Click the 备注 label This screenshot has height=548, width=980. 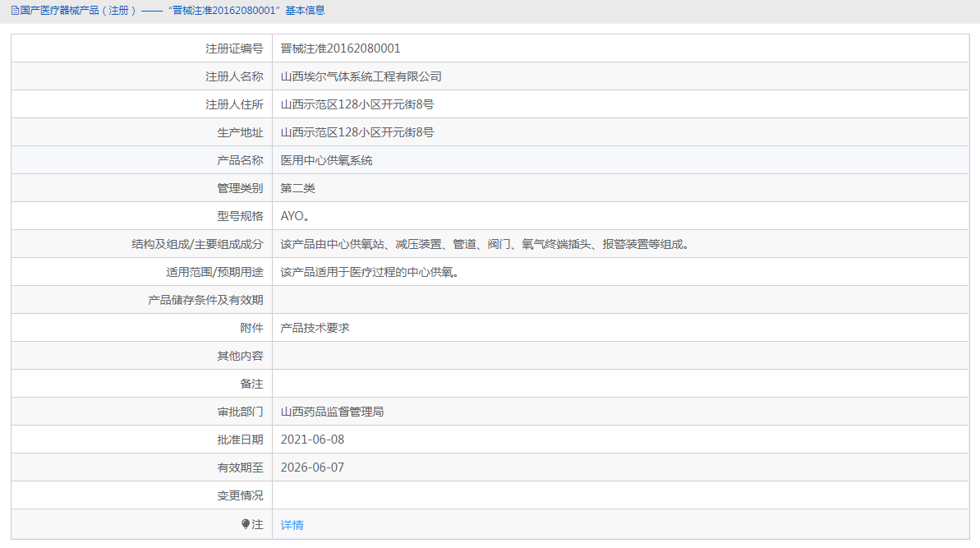coord(252,385)
